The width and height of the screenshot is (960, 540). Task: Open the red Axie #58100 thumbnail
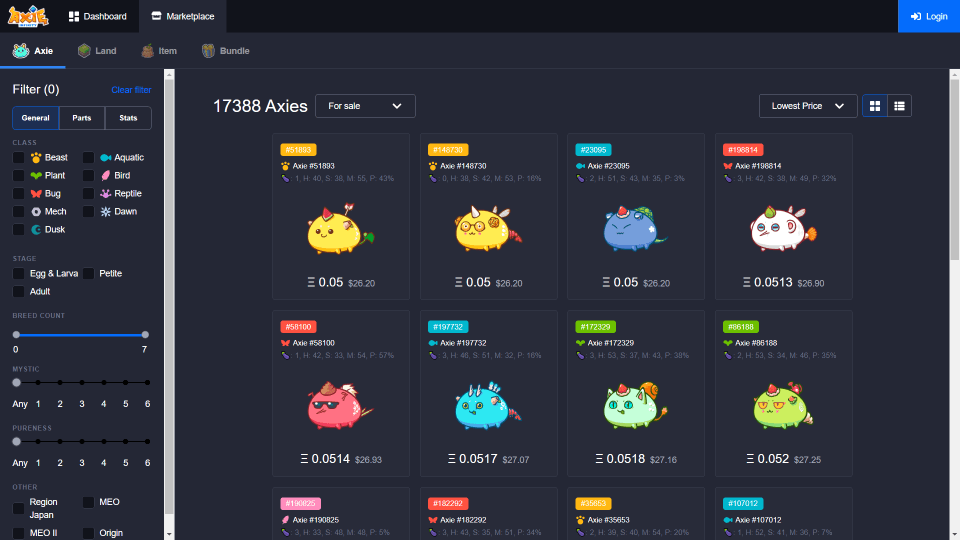click(341, 405)
